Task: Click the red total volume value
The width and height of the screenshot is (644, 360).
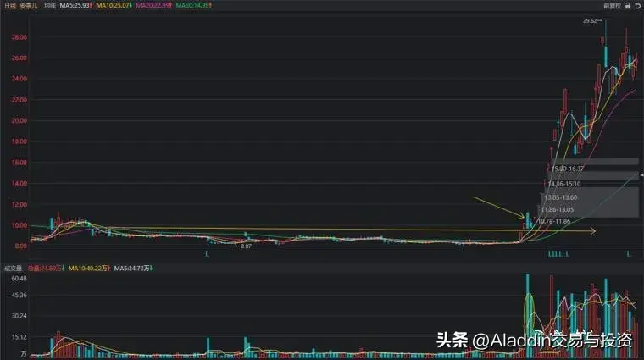Action: pos(47,268)
